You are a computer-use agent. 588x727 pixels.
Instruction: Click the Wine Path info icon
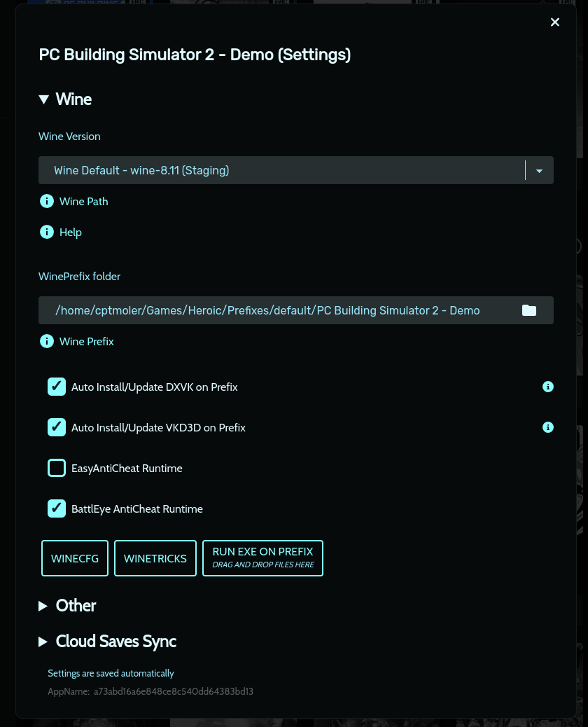tap(47, 201)
